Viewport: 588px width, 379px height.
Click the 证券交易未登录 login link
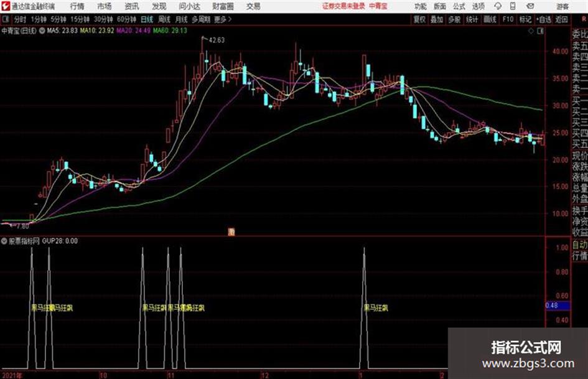pos(344,6)
